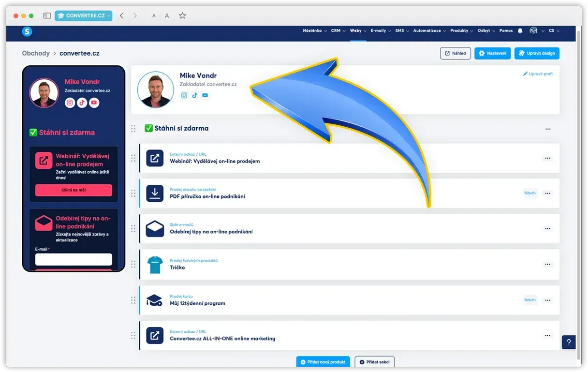Click Upravit design button
The height and width of the screenshot is (372, 588).
[x=537, y=53]
